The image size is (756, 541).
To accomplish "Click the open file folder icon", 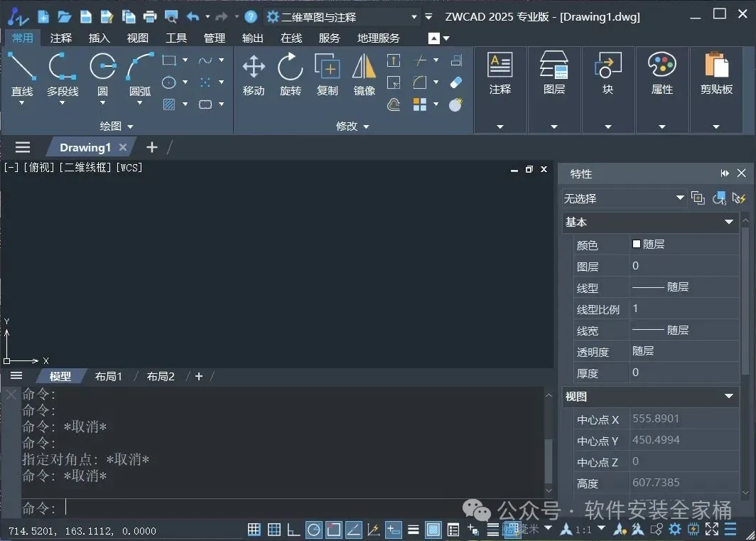I will coord(64,17).
